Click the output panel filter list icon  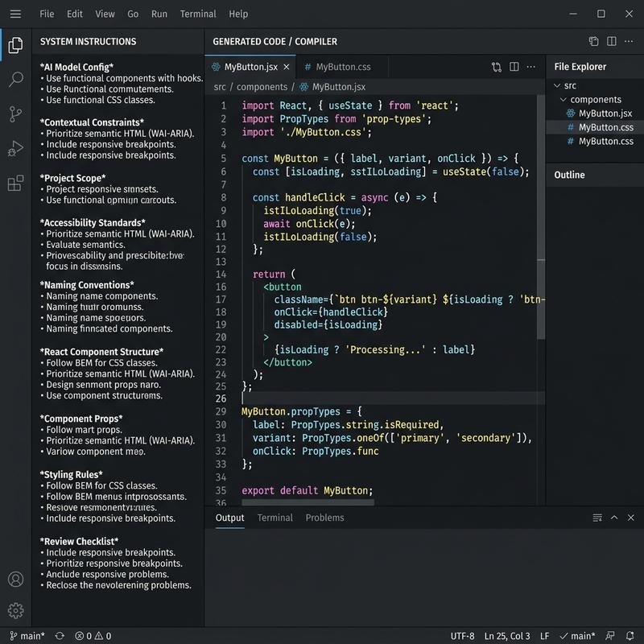click(597, 518)
